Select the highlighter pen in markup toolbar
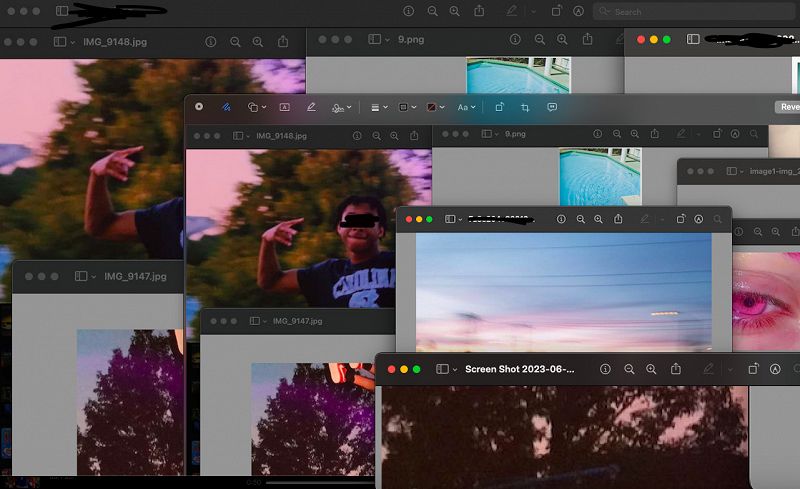The height and width of the screenshot is (489, 800). click(x=311, y=106)
